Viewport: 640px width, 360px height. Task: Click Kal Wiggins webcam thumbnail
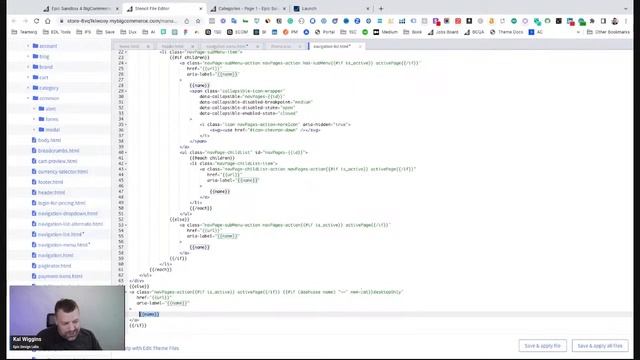(x=67, y=318)
